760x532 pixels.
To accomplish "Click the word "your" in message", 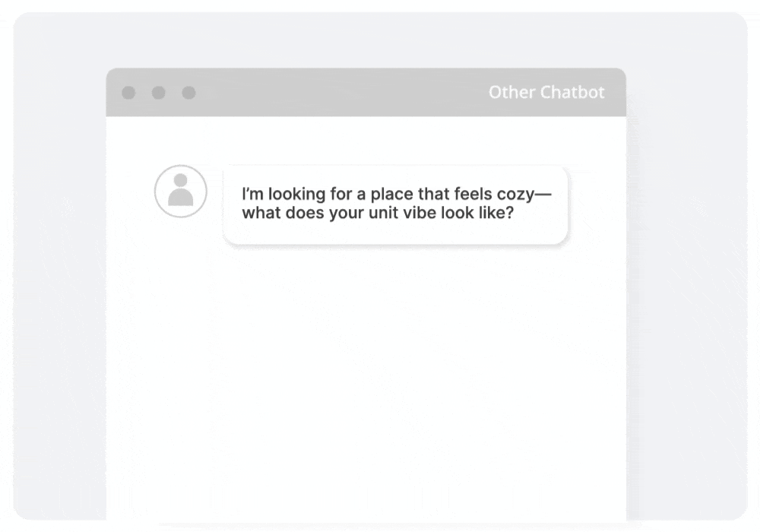I will coord(347,214).
